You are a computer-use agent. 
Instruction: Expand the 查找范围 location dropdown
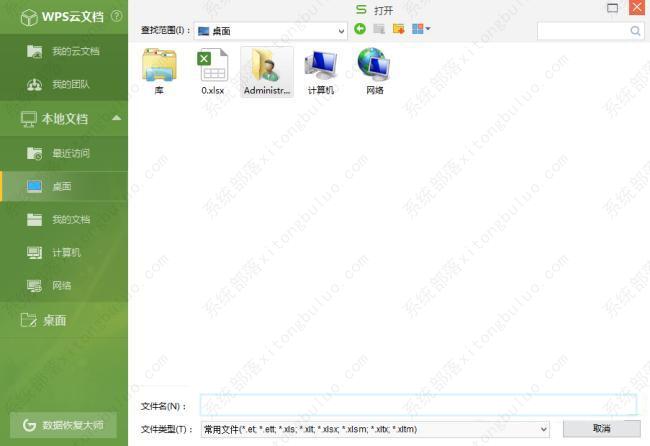(340, 31)
